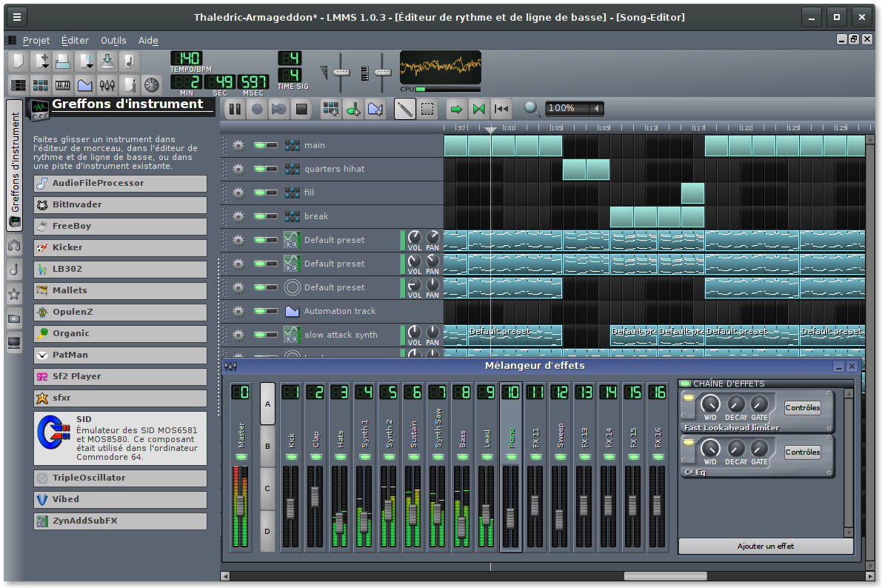
Task: Open the main track gear menu
Action: [238, 146]
